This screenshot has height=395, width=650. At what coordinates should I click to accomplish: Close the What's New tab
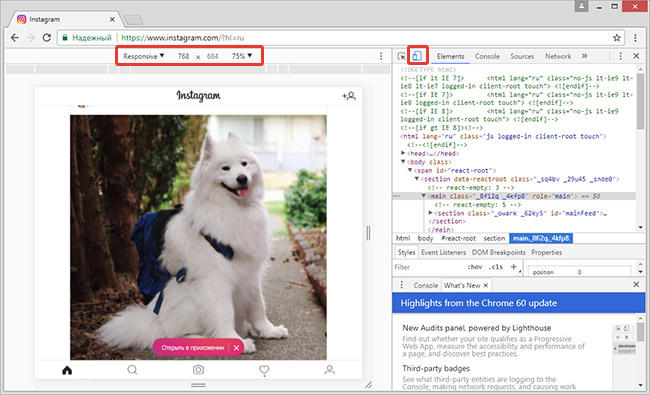point(485,286)
